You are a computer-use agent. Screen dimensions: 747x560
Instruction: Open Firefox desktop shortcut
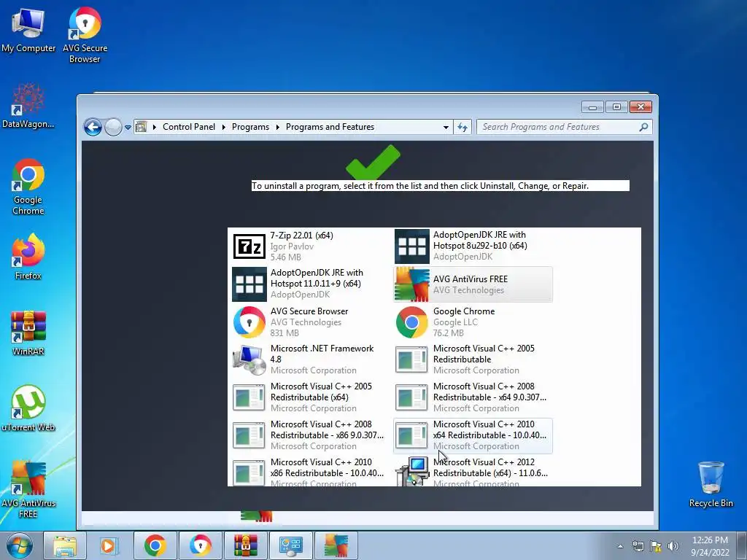pyautogui.click(x=28, y=257)
